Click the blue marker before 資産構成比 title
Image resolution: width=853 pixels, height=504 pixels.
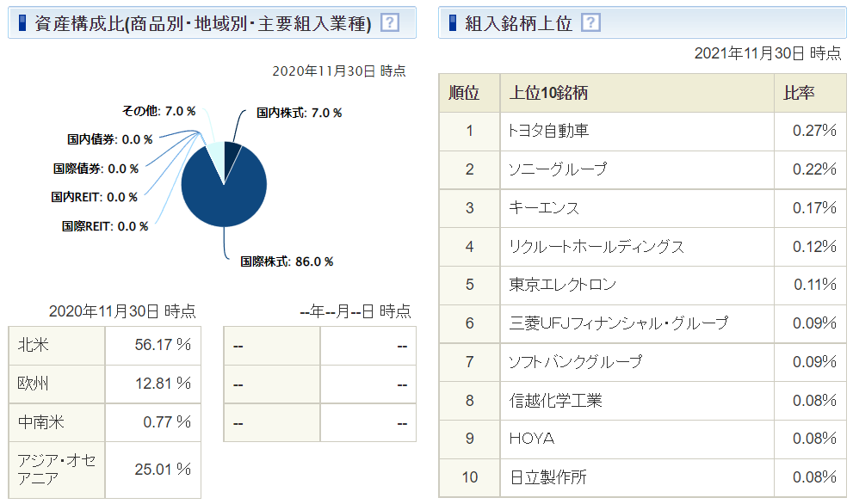(x=22, y=23)
